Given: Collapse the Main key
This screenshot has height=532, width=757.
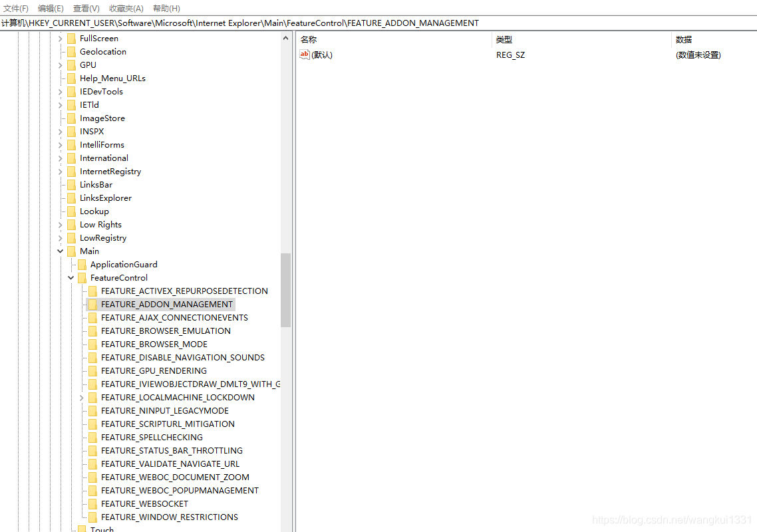Looking at the screenshot, I should tap(61, 251).
